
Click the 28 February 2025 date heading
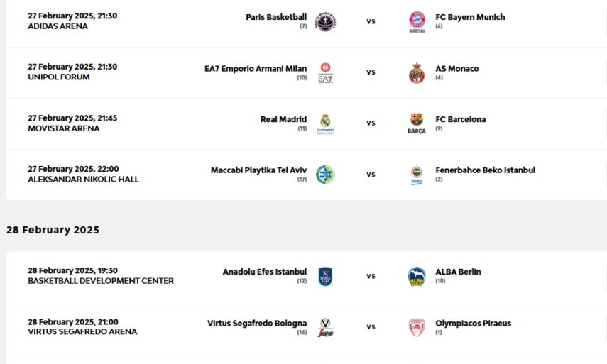53,230
